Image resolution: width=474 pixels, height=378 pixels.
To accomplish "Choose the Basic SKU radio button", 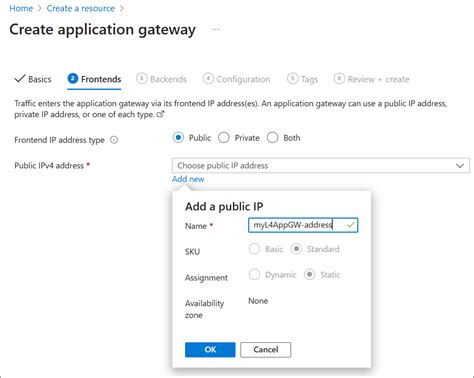I will (x=254, y=249).
